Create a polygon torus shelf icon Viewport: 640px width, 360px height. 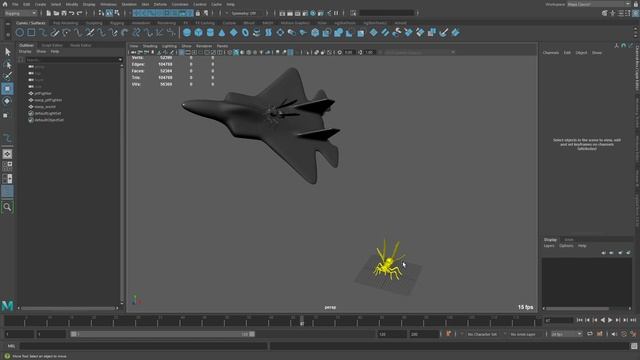[245, 32]
